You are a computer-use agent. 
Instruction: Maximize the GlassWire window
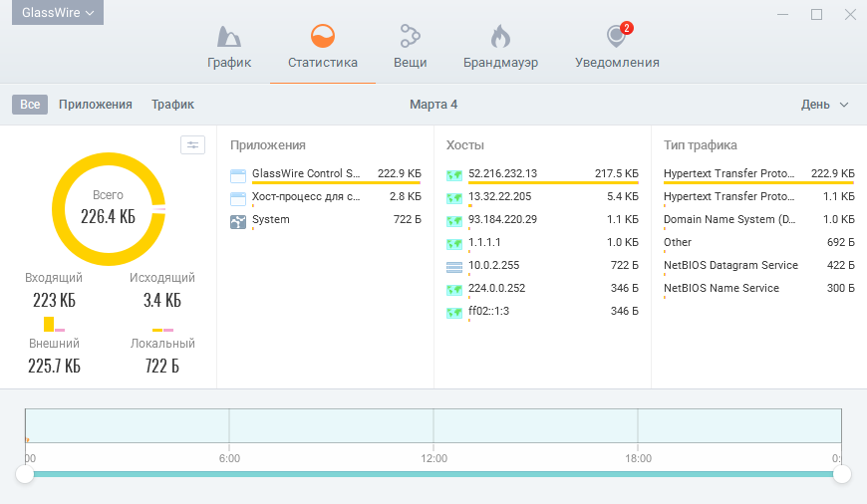click(x=817, y=15)
